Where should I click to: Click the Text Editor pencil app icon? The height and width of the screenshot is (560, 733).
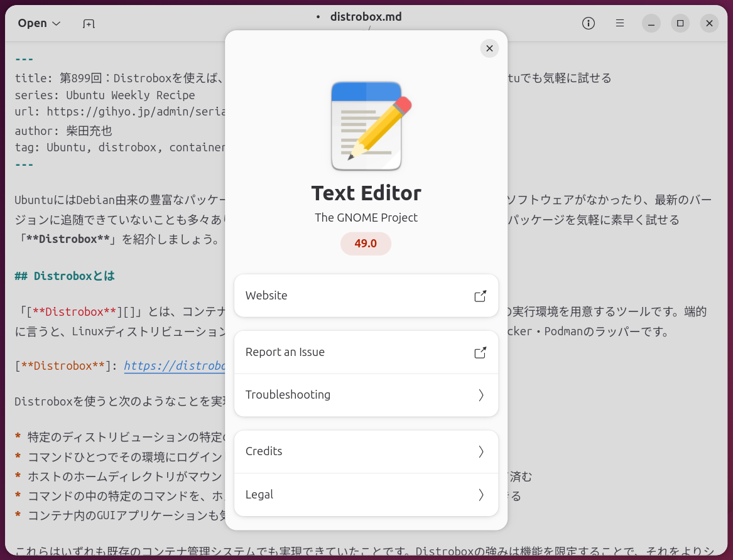(366, 126)
